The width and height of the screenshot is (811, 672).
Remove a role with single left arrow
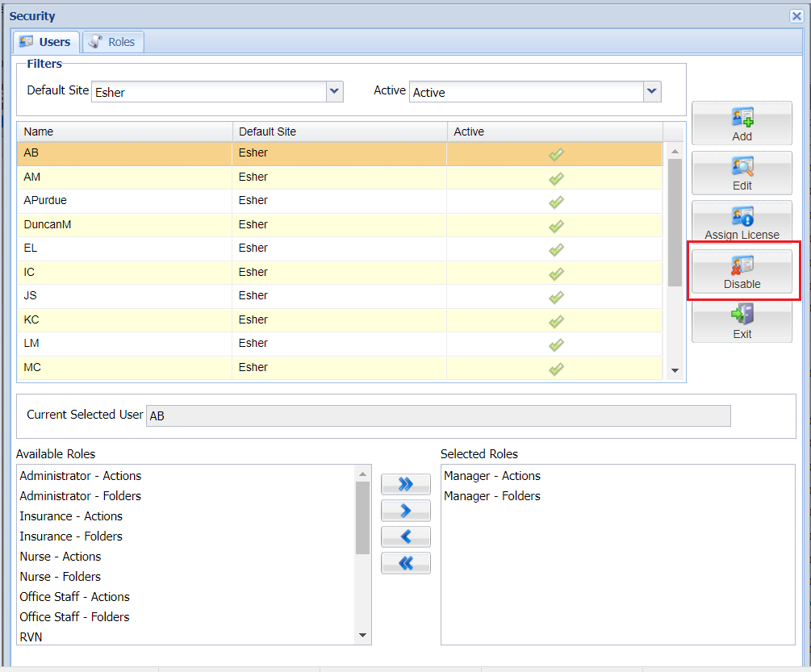pyautogui.click(x=405, y=536)
